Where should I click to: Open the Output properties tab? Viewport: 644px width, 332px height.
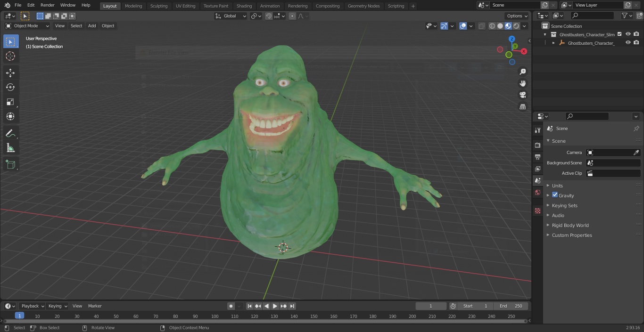pyautogui.click(x=537, y=157)
